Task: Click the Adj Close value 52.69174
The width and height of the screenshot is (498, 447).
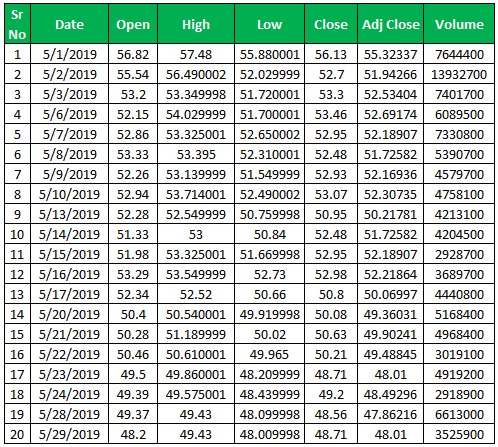Action: point(390,114)
